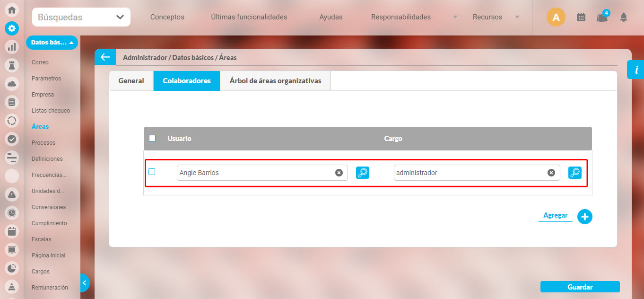Open the settings gear icon

click(12, 28)
